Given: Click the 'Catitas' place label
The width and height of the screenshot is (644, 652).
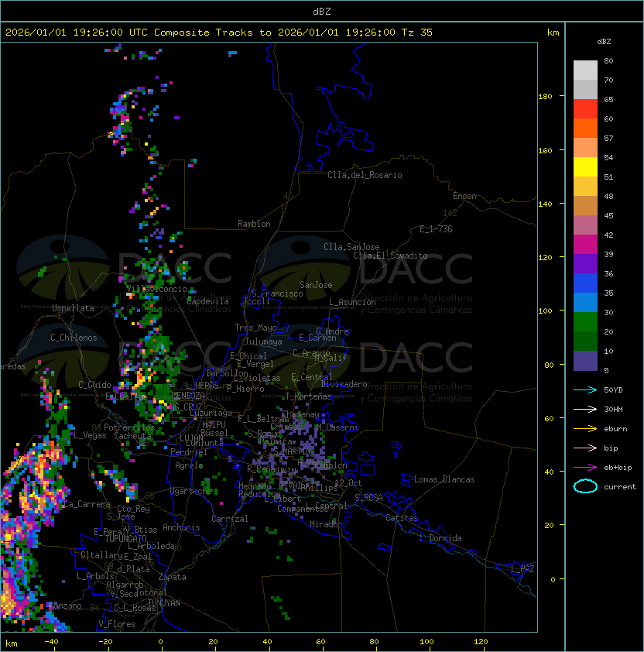Looking at the screenshot, I should click(x=402, y=518).
